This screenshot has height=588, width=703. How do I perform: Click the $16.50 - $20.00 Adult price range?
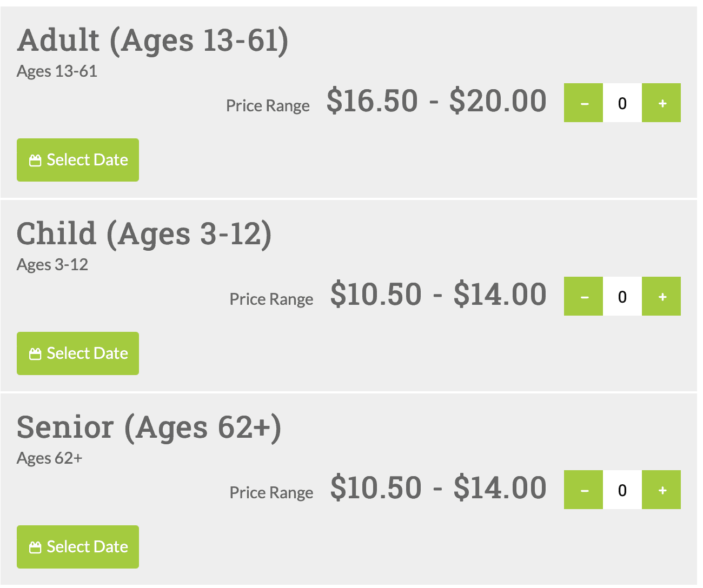pyautogui.click(x=436, y=101)
